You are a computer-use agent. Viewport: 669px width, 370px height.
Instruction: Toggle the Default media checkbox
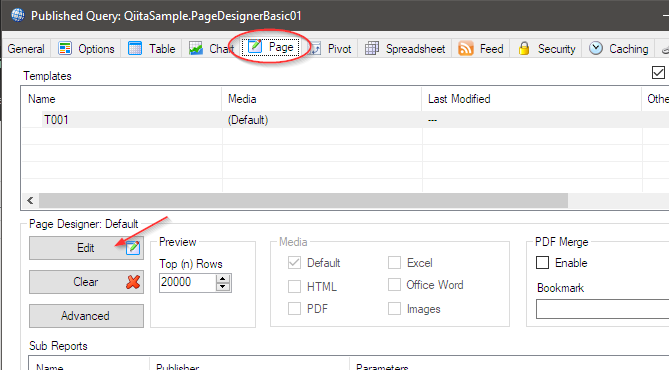[x=294, y=262]
